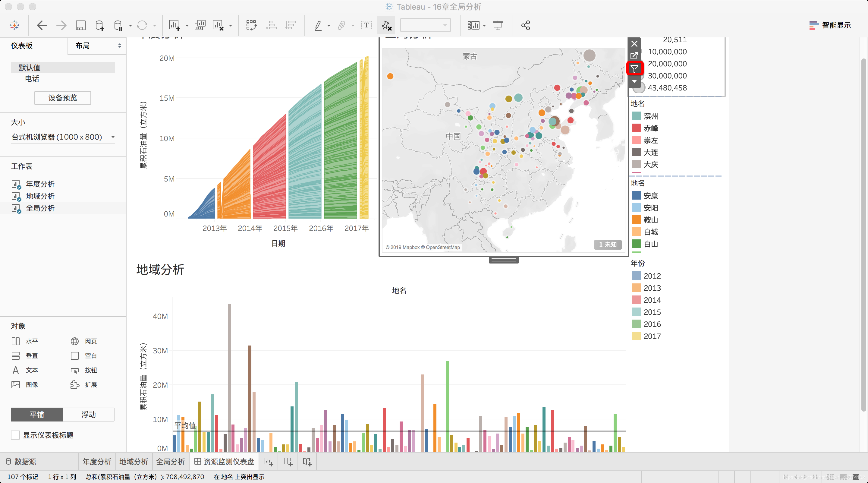The width and height of the screenshot is (868, 483).
Task: Select the 平铺 tiled mode
Action: pyautogui.click(x=37, y=414)
